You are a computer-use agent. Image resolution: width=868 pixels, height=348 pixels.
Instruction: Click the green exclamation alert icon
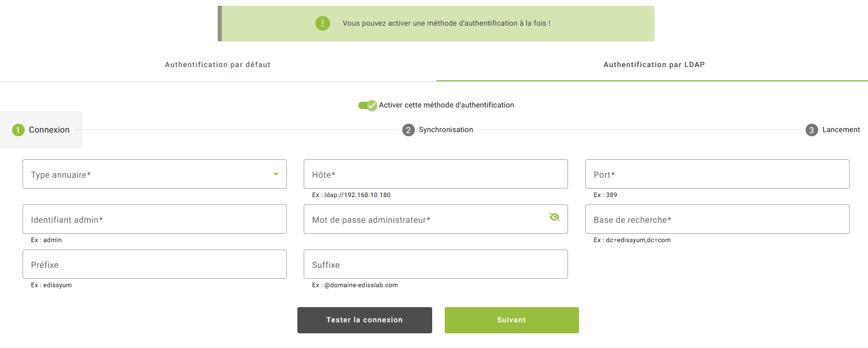coord(323,23)
